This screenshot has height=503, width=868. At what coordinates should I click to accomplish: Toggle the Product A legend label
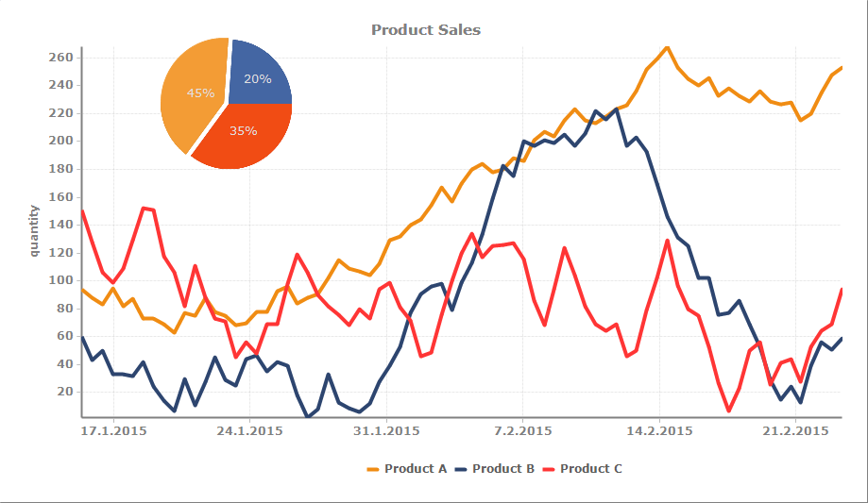pos(416,468)
